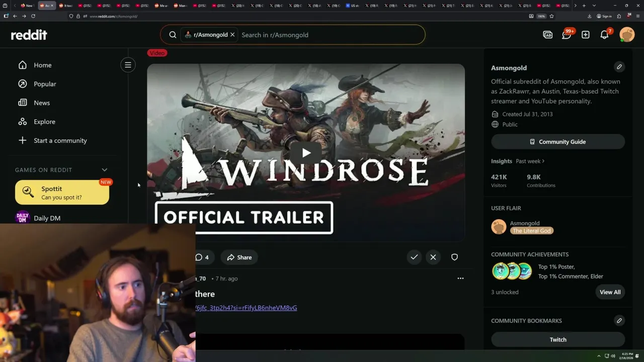
Task: Click the Asmongold user flair avatar
Action: point(499,227)
